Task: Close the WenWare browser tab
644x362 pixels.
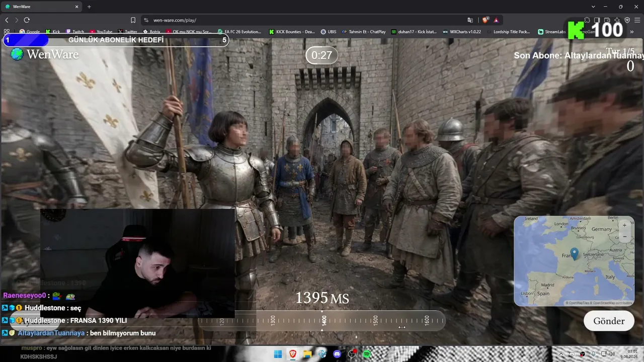Action: [77, 7]
